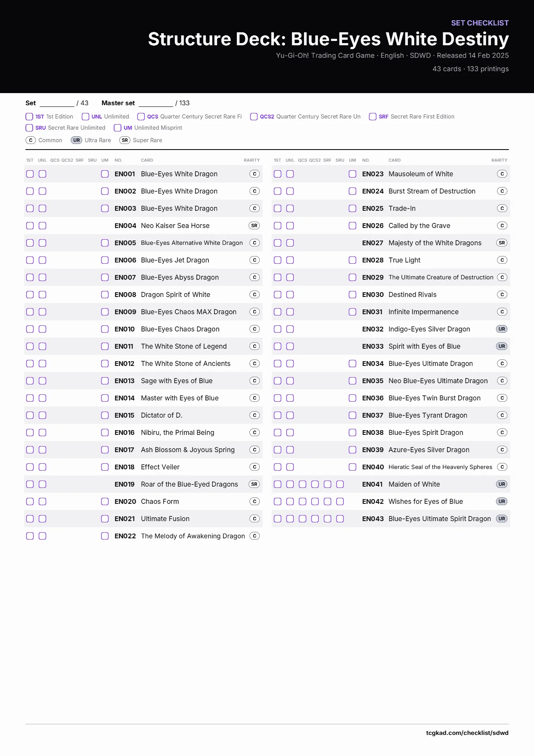Check SRU box for Blue-Eyes Ultimate Spirit Dragon
This screenshot has width=534, height=756.
340,519
